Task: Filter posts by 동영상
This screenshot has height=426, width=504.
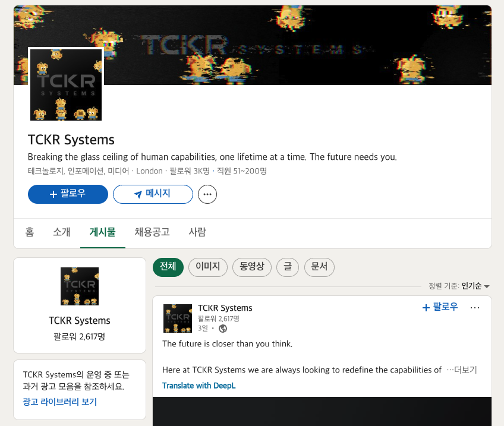Action: [252, 267]
